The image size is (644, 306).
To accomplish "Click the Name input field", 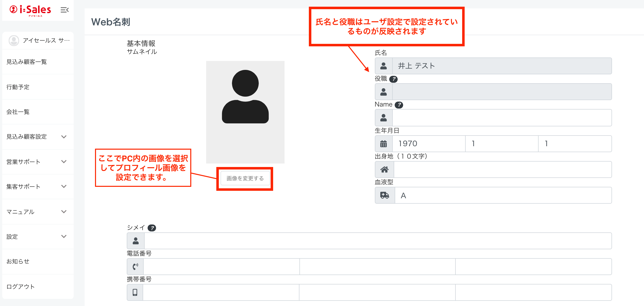I will coord(502,118).
